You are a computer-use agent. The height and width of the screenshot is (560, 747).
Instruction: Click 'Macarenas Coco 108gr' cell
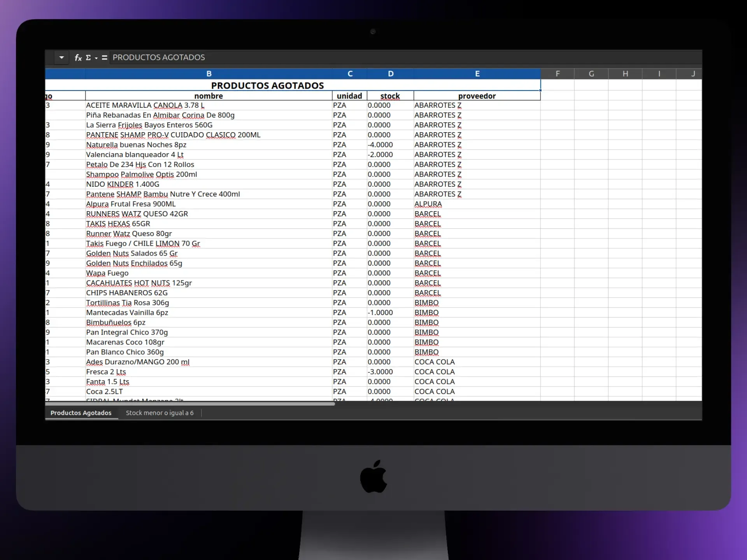tap(209, 342)
